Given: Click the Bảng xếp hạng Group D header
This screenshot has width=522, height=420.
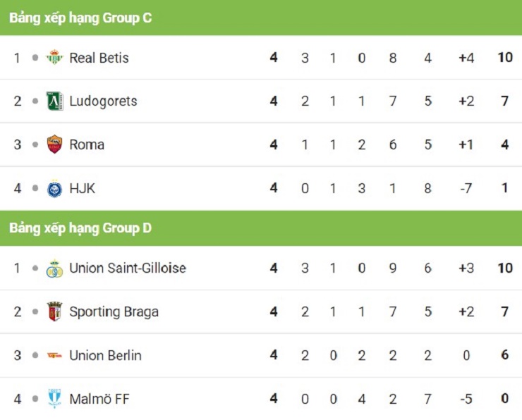Looking at the screenshot, I should 80,228.
